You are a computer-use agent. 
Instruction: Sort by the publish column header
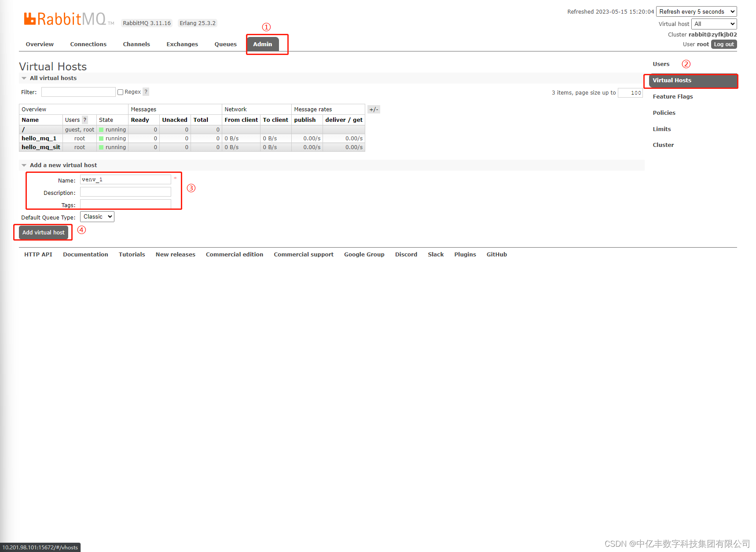coord(305,120)
